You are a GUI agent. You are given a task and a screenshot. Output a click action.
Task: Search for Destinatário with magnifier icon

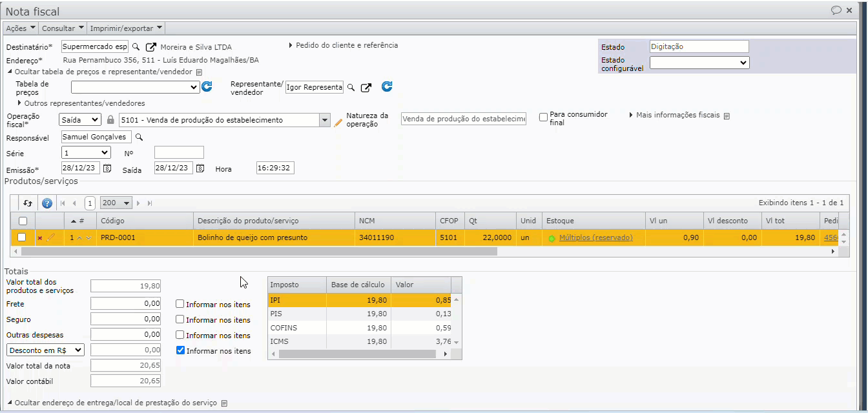136,47
